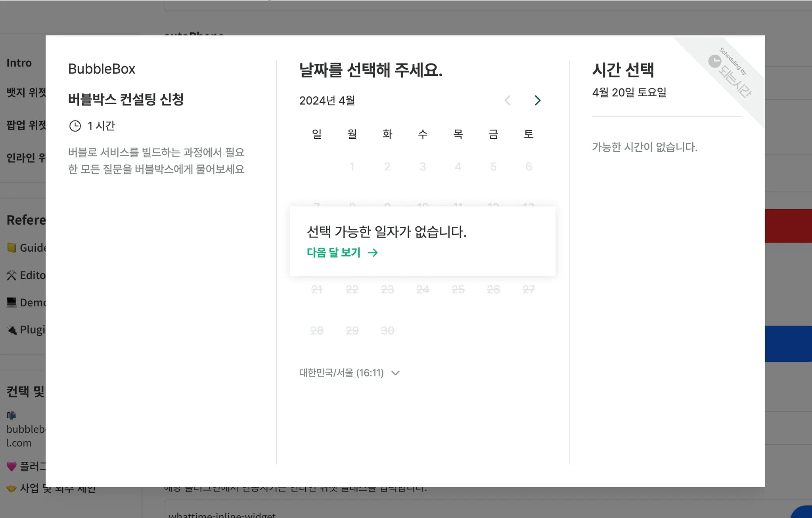Click date 3 in the first week
This screenshot has width=812, height=518.
(423, 166)
